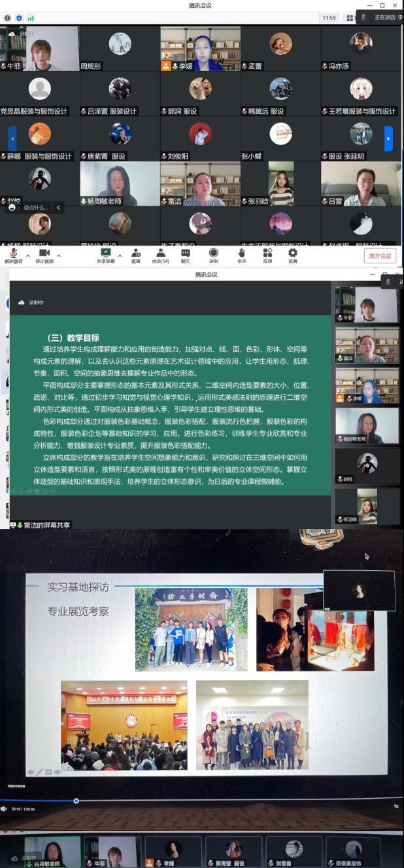Open the Chat panel (聊天)
404x868 pixels.
tap(186, 253)
